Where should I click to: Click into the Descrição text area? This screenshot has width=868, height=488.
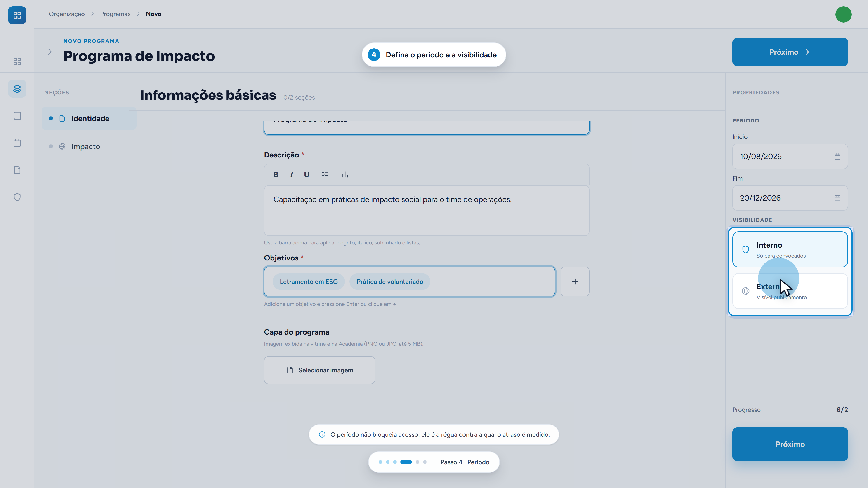[x=427, y=211]
